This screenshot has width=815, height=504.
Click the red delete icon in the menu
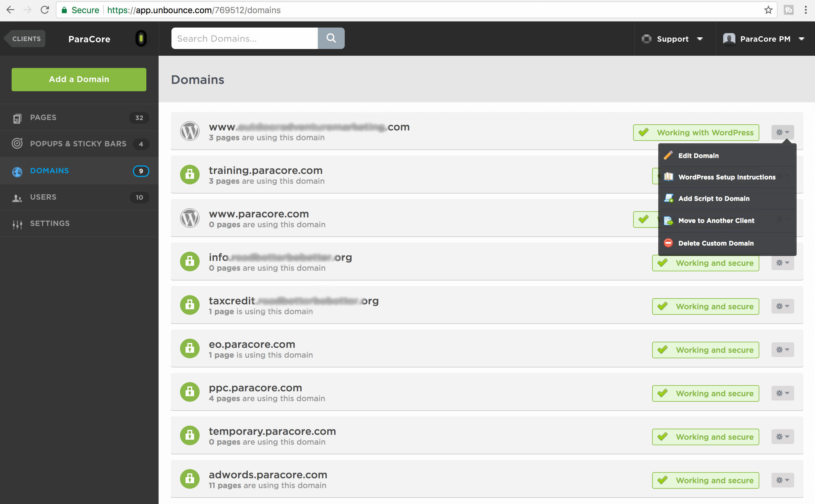pyautogui.click(x=668, y=243)
